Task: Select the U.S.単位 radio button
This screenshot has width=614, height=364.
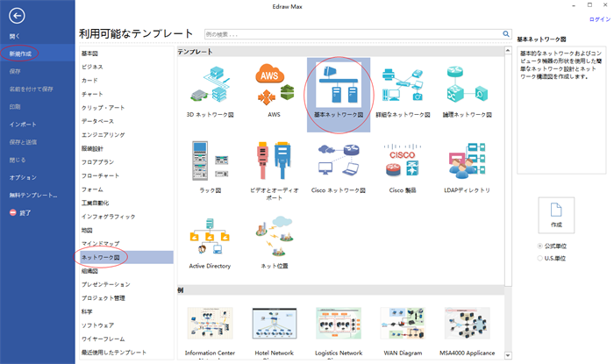Action: pos(540,258)
